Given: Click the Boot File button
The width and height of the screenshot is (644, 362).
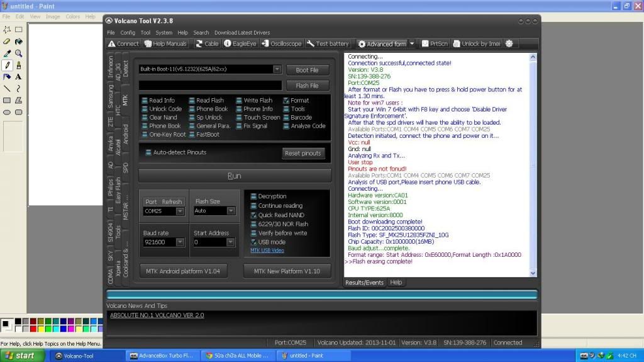Looking at the screenshot, I should pos(307,70).
